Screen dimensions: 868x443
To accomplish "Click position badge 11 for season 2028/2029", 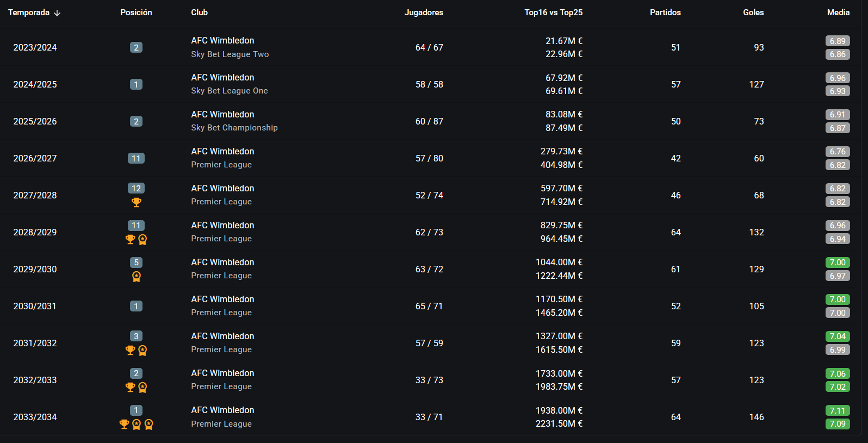I will click(x=136, y=225).
